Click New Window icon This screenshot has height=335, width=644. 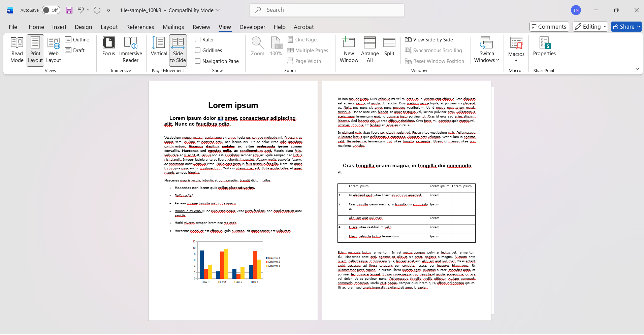tap(349, 50)
